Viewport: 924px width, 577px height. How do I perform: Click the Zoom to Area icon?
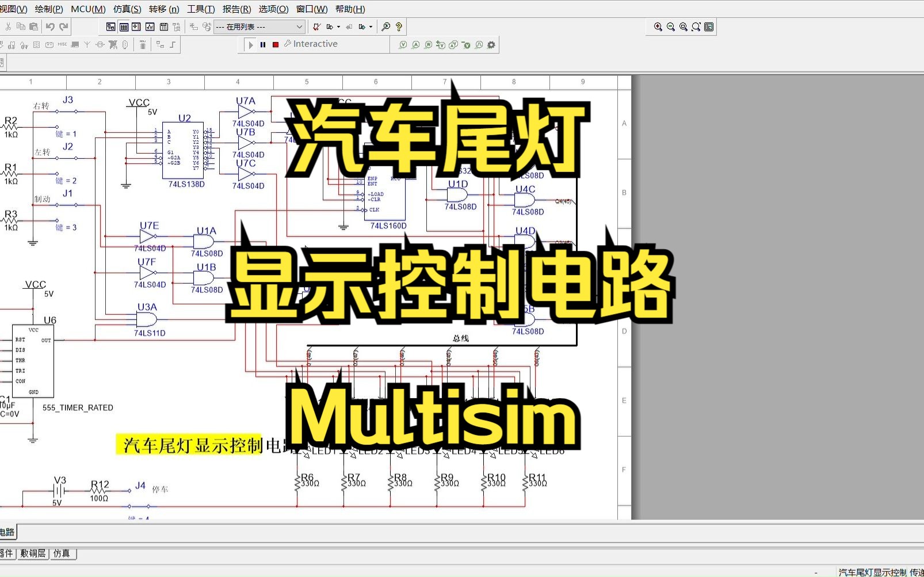click(684, 26)
